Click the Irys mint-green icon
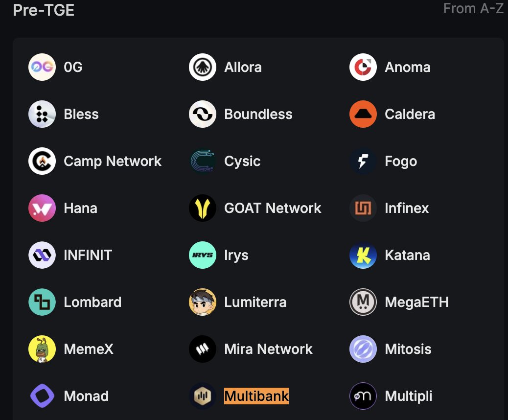 (203, 255)
